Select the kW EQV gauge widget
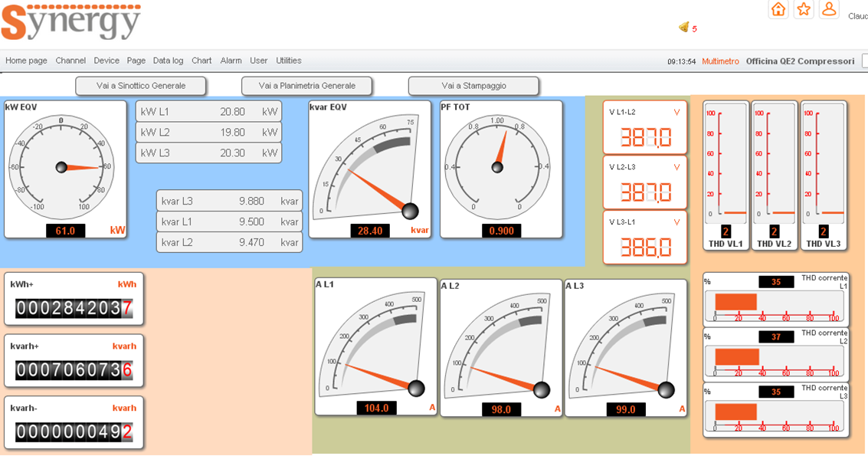The width and height of the screenshot is (868, 456). pos(65,169)
